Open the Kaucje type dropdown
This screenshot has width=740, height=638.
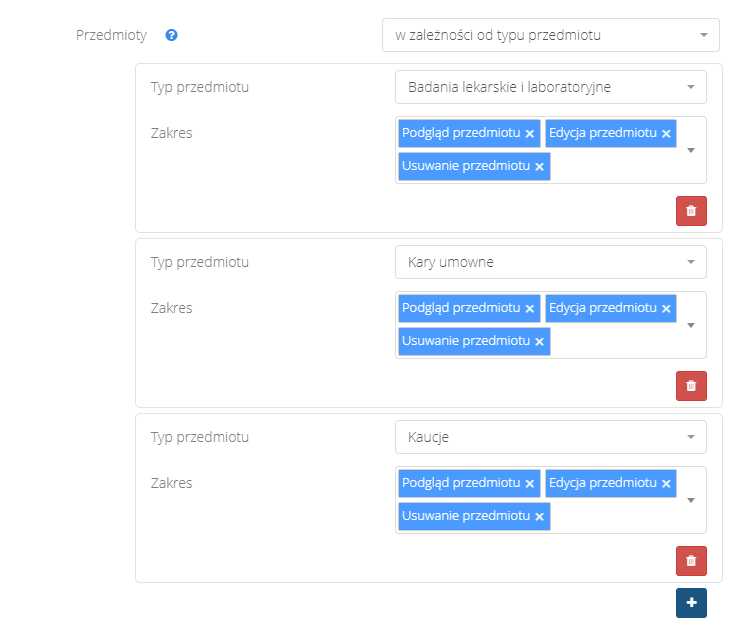click(550, 437)
